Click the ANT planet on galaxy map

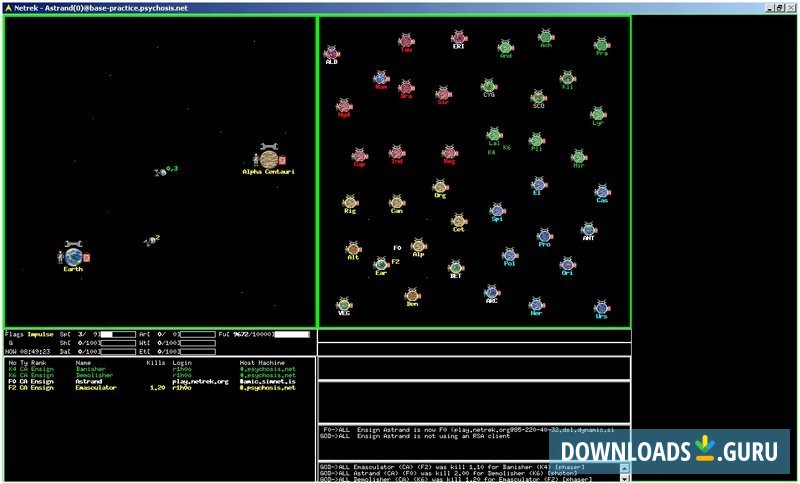tap(589, 229)
